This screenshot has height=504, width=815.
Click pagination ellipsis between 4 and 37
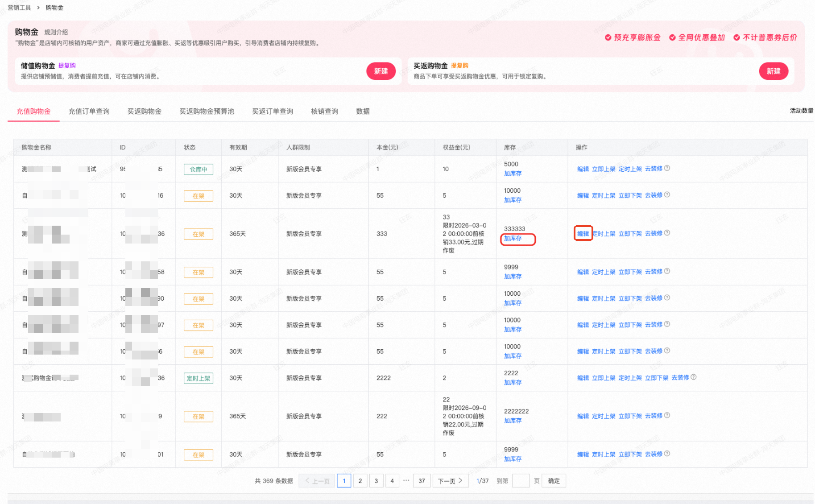[406, 480]
